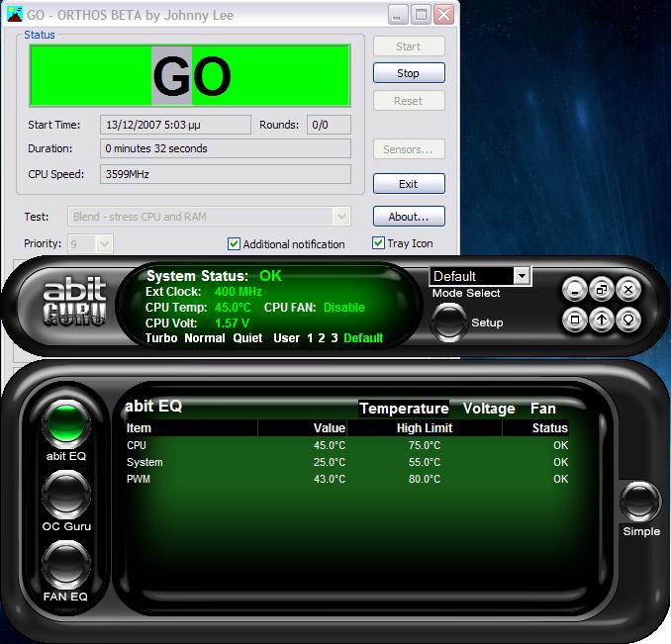671x644 pixels.
Task: Click the disabled Sensors... button
Action: tap(409, 149)
